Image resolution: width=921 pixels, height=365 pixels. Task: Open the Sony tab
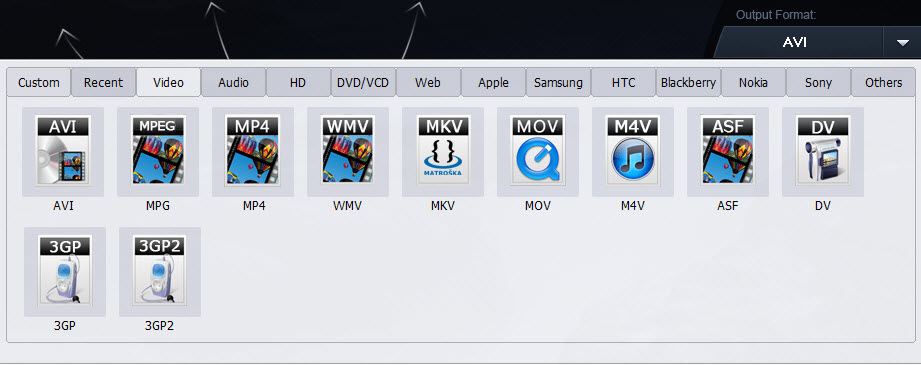[818, 82]
